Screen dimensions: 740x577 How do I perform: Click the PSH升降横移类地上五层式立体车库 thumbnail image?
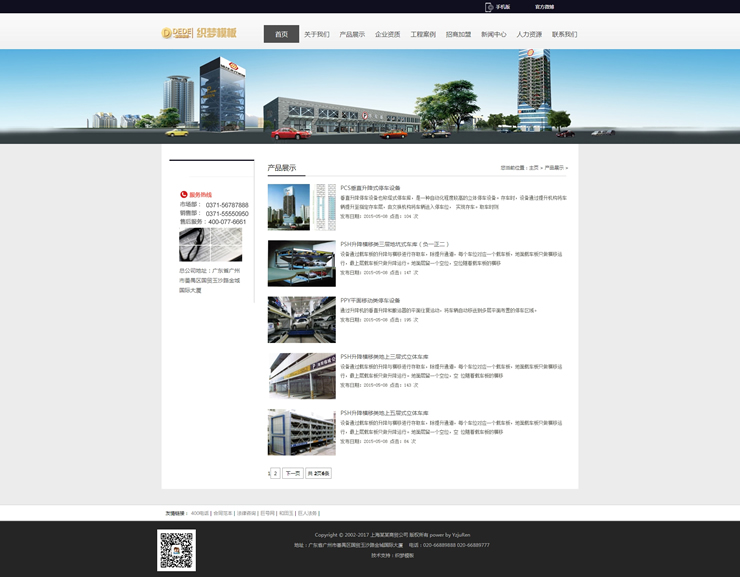coord(302,432)
